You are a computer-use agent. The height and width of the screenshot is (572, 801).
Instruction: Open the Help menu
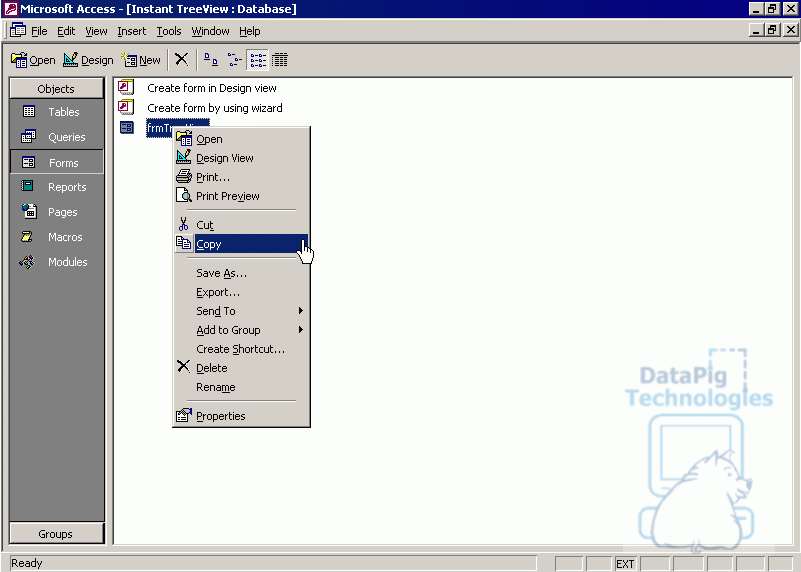249,31
